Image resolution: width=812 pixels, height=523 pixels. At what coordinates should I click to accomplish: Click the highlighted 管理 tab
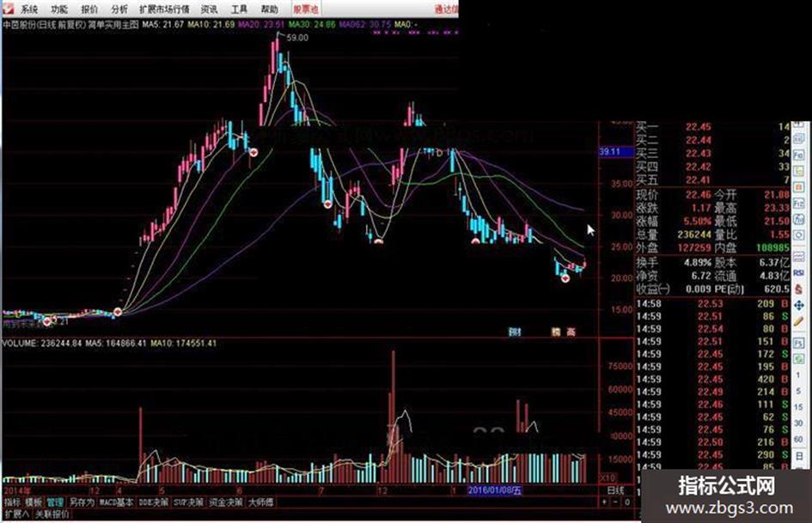[x=55, y=502]
